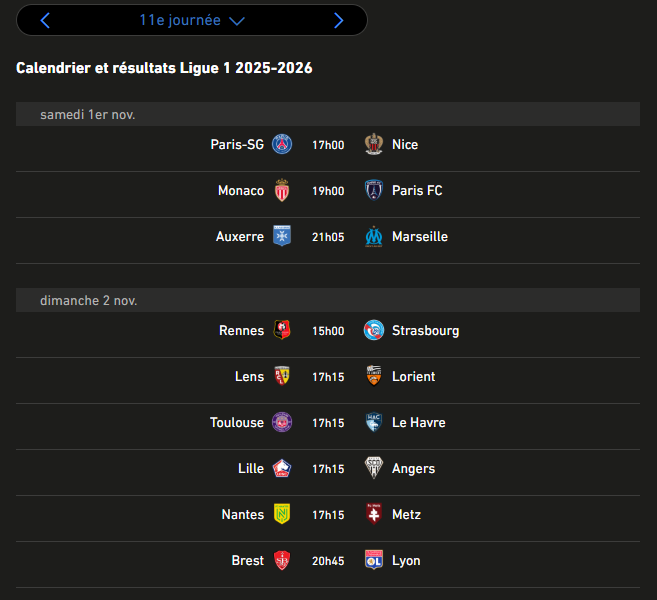Image resolution: width=657 pixels, height=600 pixels.
Task: Click the Marseille club logo
Action: 374,237
